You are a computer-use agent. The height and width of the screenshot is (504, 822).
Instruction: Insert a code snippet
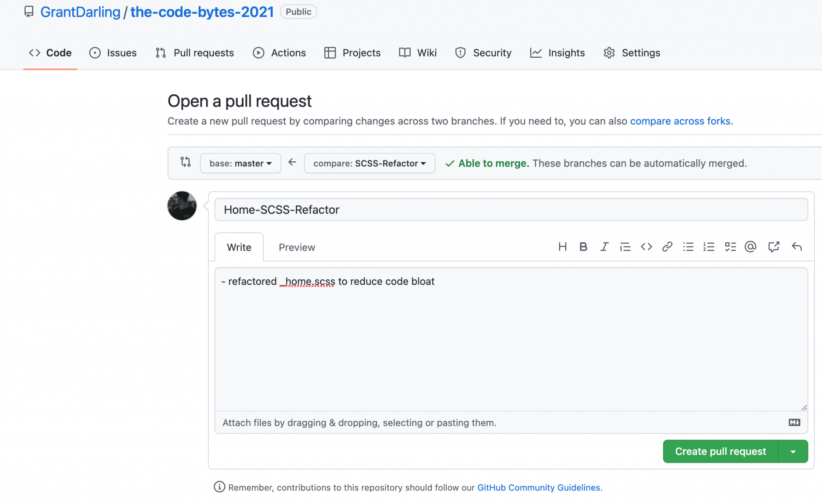click(646, 247)
